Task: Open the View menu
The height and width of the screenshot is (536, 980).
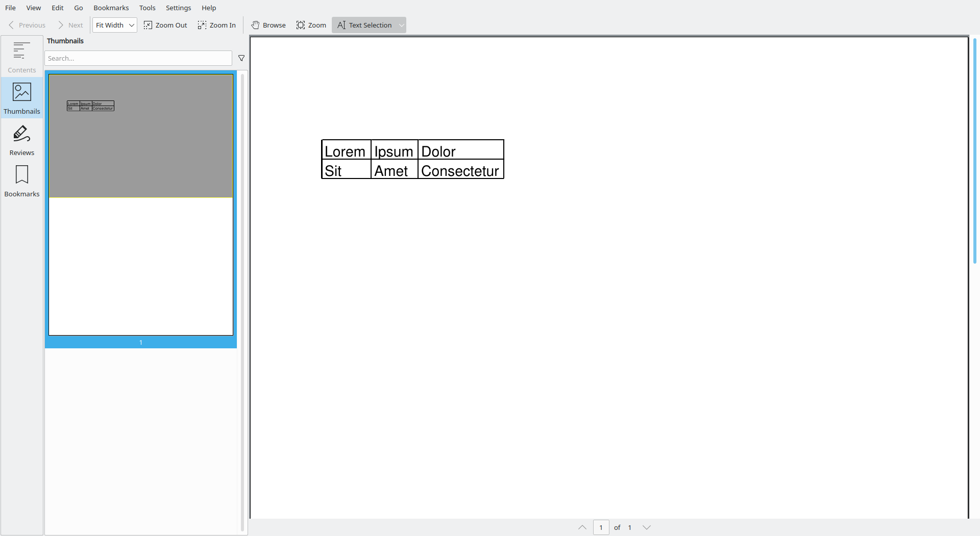Action: click(34, 8)
